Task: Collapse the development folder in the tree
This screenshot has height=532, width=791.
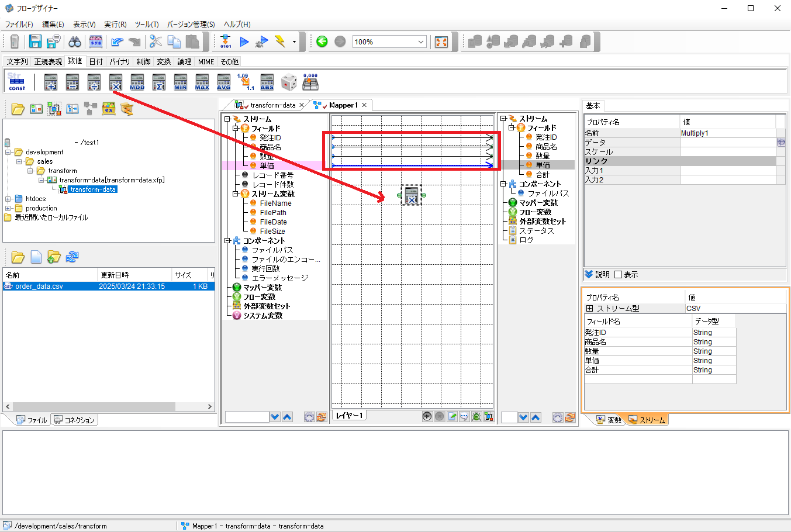Action: 9,152
